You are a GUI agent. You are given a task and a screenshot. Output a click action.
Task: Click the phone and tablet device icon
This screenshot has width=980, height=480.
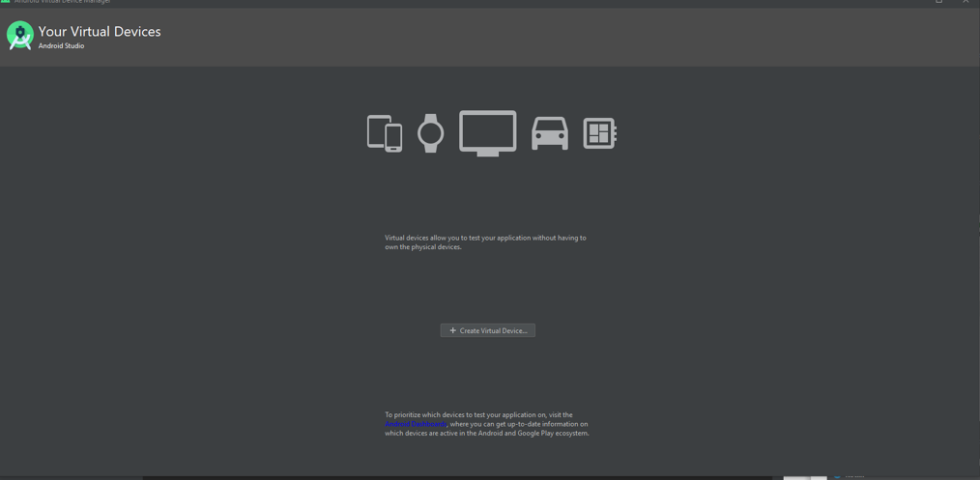384,133
